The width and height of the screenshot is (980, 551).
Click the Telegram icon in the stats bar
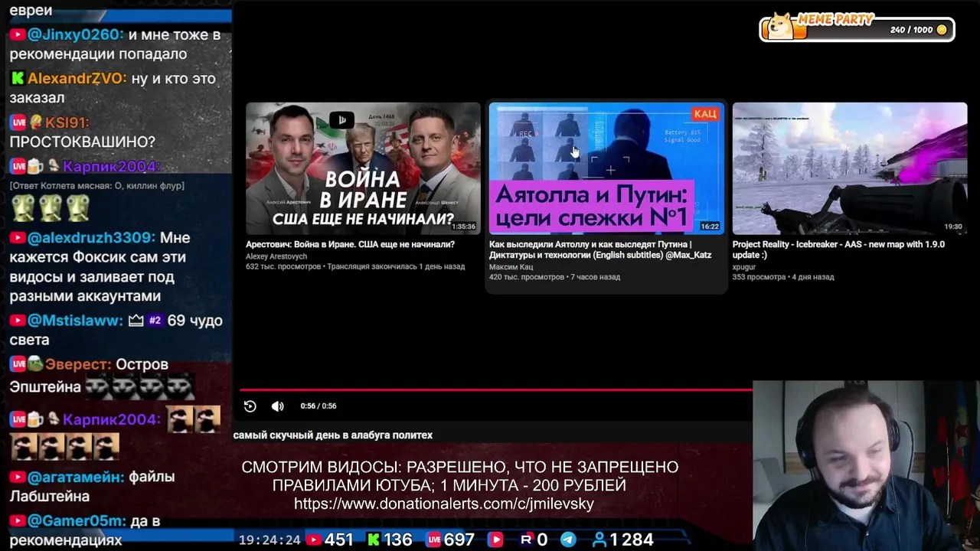(x=568, y=540)
